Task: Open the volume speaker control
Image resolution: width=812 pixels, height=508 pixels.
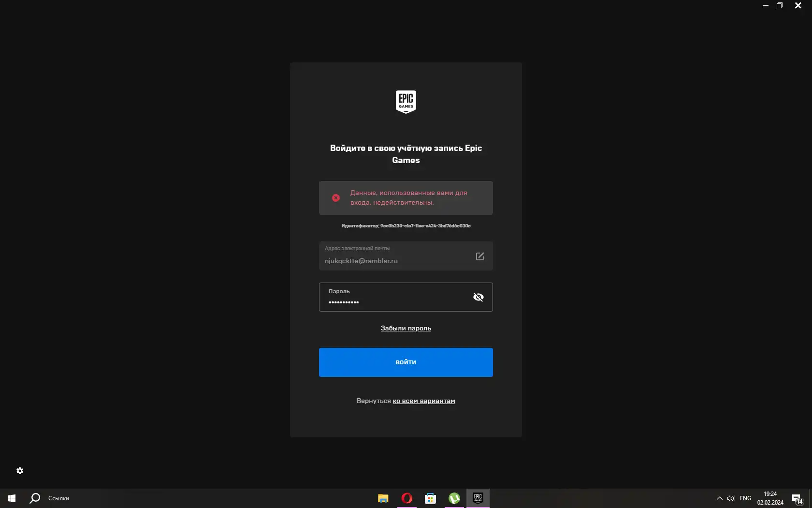Action: click(731, 498)
